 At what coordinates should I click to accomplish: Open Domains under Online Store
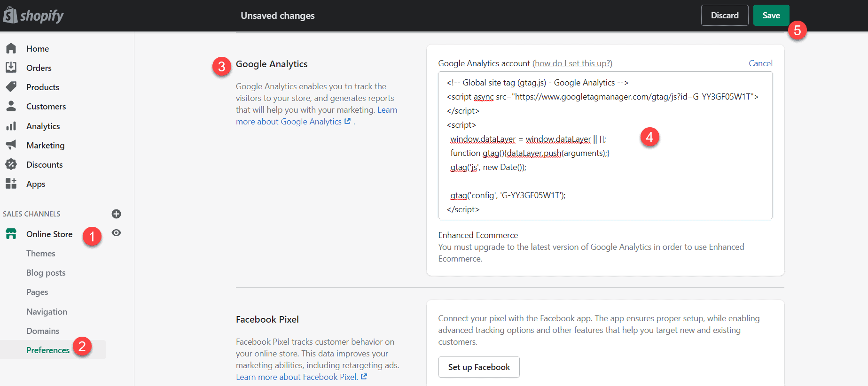pos(43,331)
